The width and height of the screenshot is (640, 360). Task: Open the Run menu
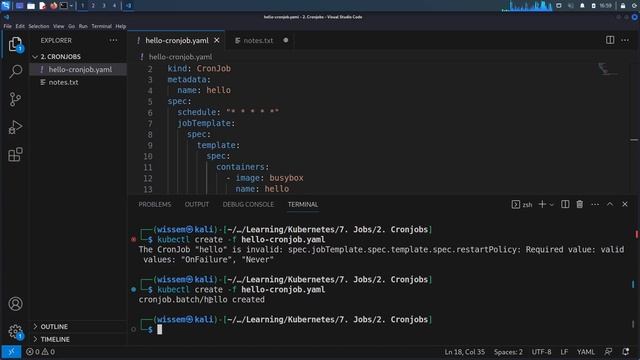pyautogui.click(x=83, y=26)
